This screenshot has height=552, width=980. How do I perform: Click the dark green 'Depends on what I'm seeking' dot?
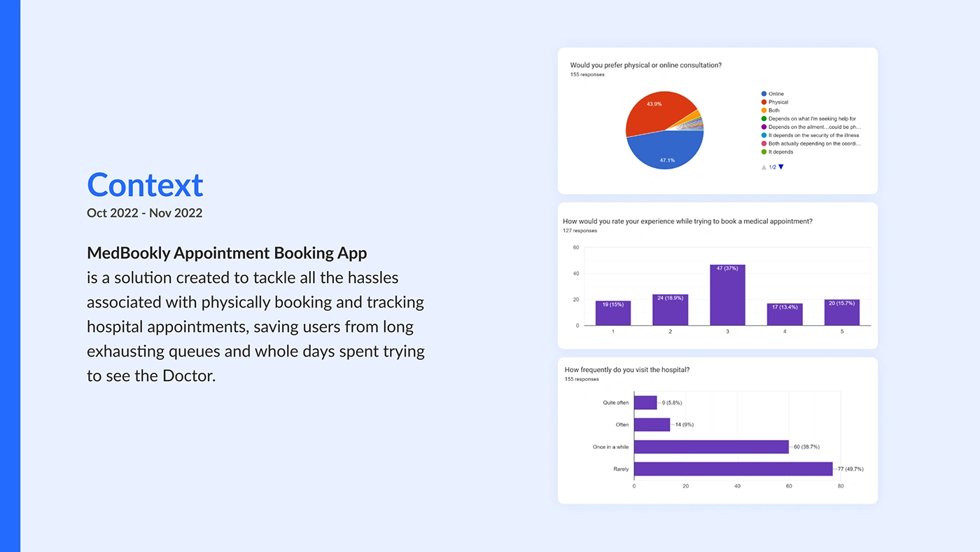764,119
